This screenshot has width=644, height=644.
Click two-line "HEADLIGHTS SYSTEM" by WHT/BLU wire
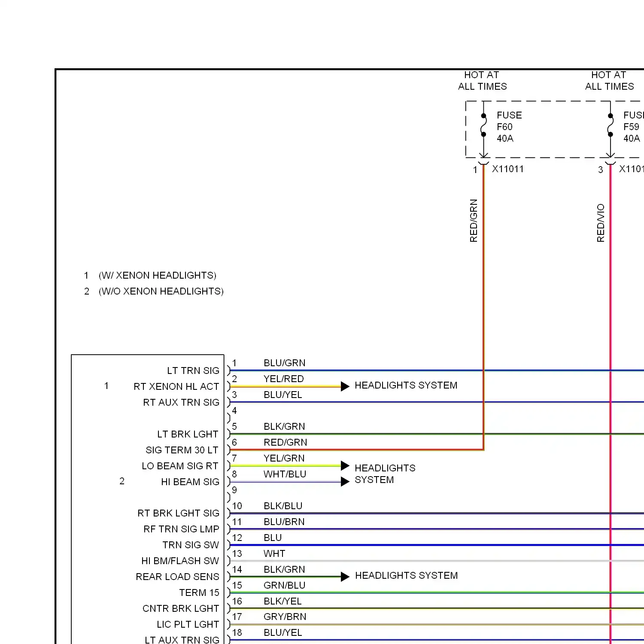point(385,474)
